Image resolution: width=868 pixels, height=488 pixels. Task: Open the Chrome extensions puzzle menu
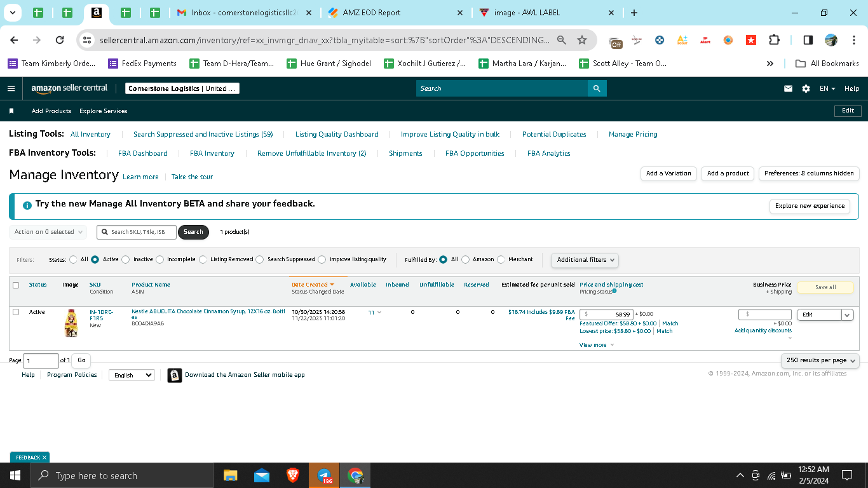coord(774,40)
